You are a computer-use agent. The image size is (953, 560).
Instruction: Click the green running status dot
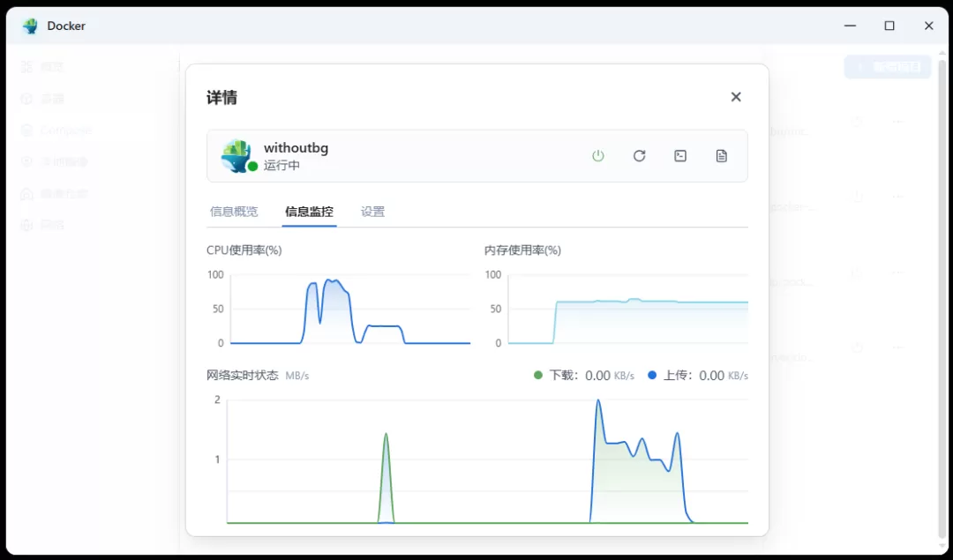(253, 167)
